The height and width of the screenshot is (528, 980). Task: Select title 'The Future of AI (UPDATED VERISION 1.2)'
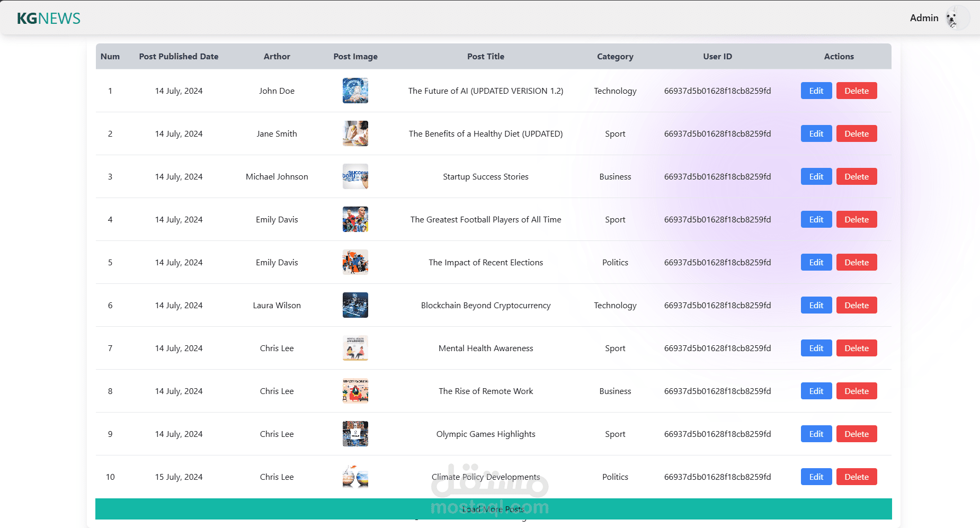(486, 91)
